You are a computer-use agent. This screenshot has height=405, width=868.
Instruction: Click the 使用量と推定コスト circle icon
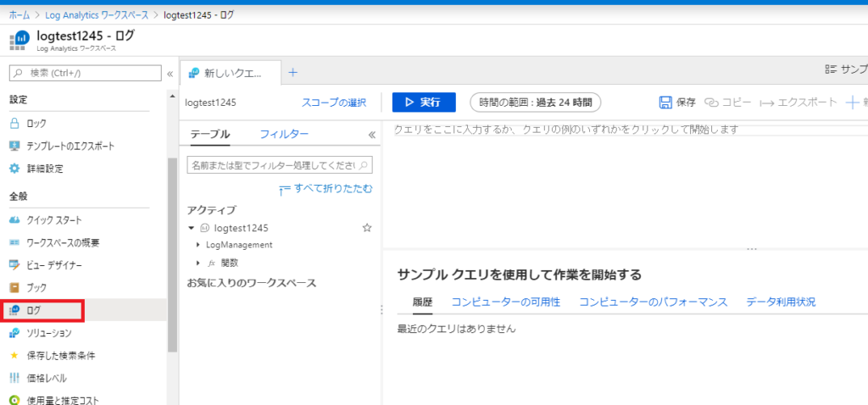click(x=15, y=400)
